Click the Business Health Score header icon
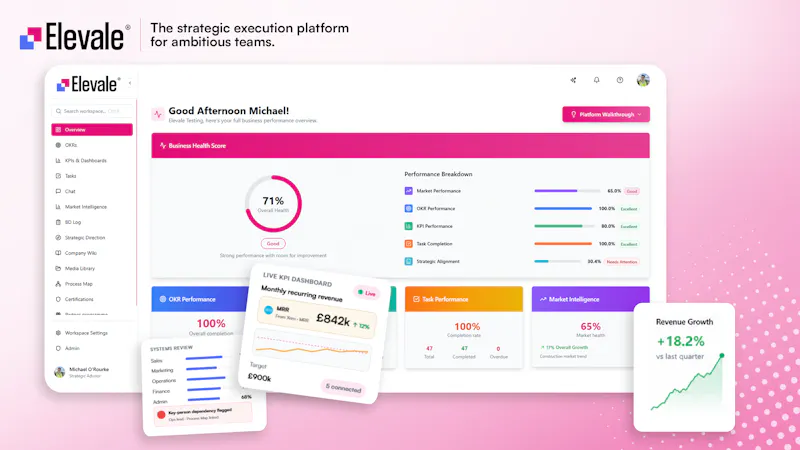The image size is (800, 450). point(163,145)
